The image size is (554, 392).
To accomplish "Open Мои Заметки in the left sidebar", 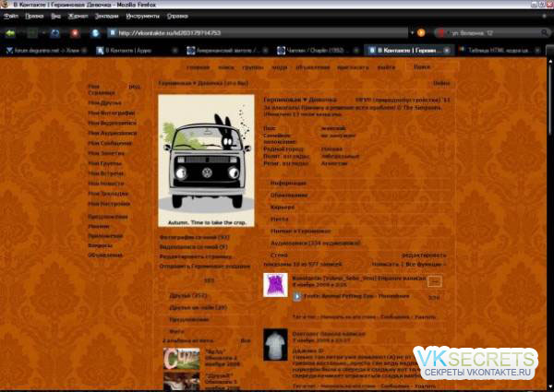I will click(106, 153).
